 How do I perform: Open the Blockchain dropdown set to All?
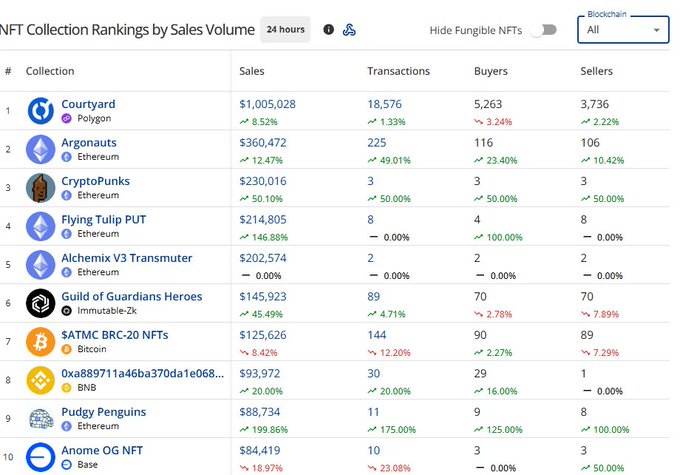click(x=623, y=29)
